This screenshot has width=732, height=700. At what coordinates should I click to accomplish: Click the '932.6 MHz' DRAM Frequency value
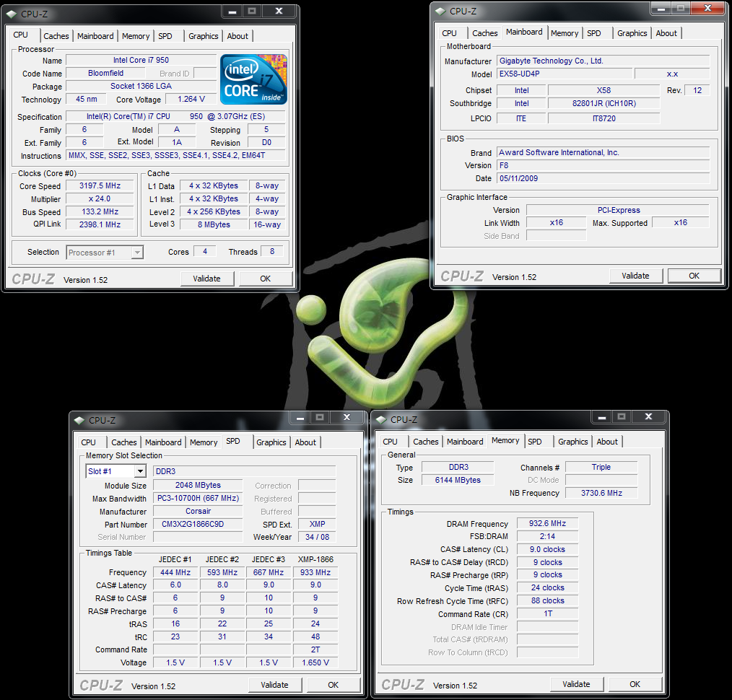(x=548, y=524)
